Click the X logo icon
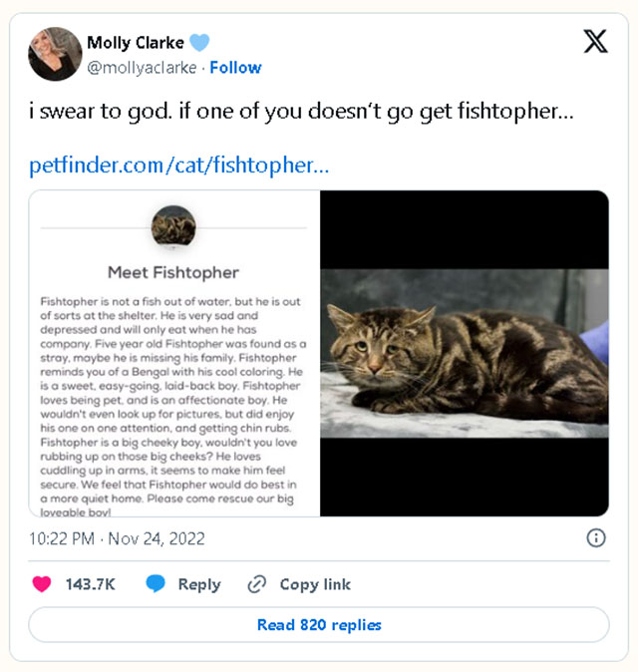638x672 pixels. point(595,41)
